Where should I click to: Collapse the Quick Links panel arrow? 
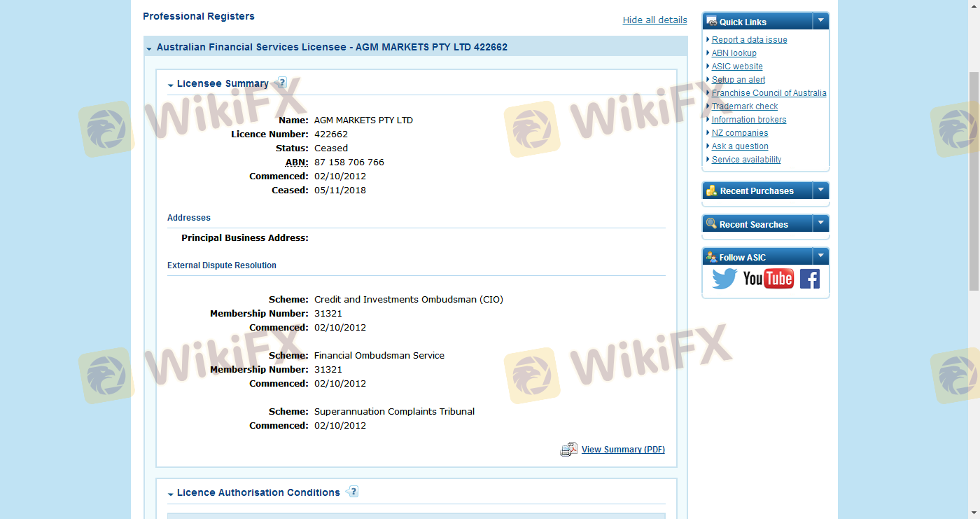click(x=821, y=21)
